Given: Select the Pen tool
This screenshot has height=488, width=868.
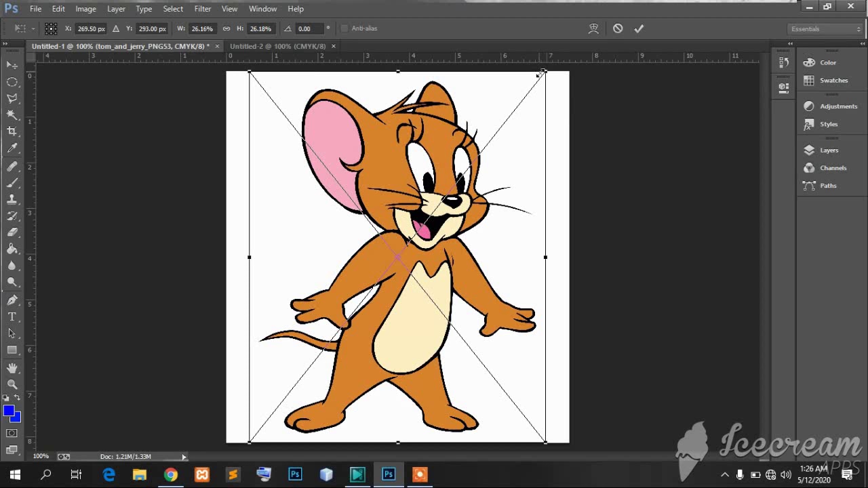Looking at the screenshot, I should point(12,300).
